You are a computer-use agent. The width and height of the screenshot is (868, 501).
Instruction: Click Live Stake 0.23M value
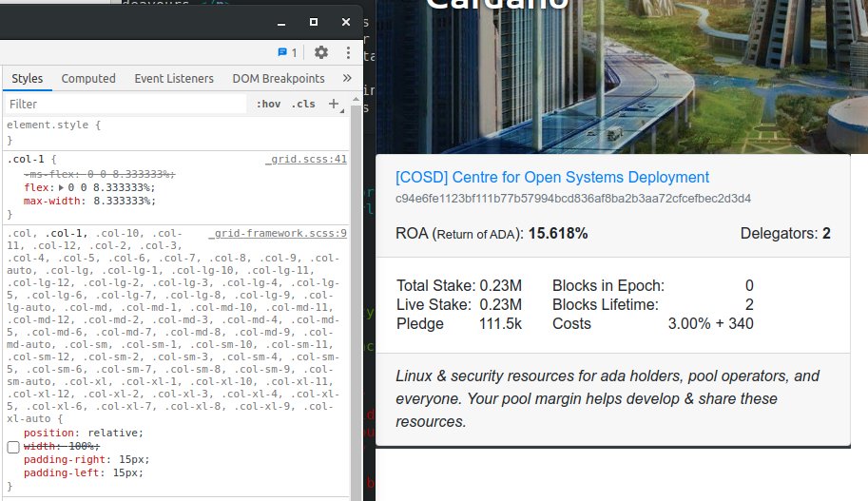(500, 304)
